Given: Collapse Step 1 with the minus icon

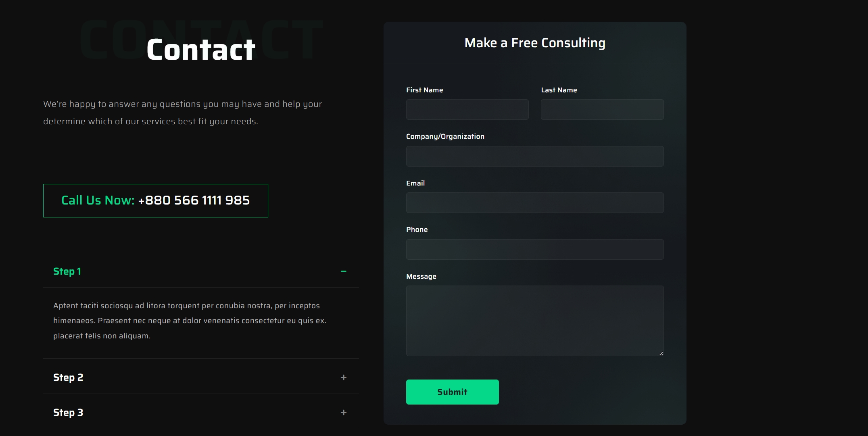Looking at the screenshot, I should pyautogui.click(x=343, y=271).
